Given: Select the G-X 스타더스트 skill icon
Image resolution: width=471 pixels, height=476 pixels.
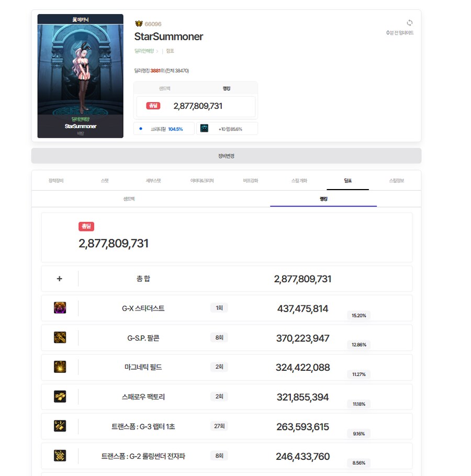Looking at the screenshot, I should point(60,307).
